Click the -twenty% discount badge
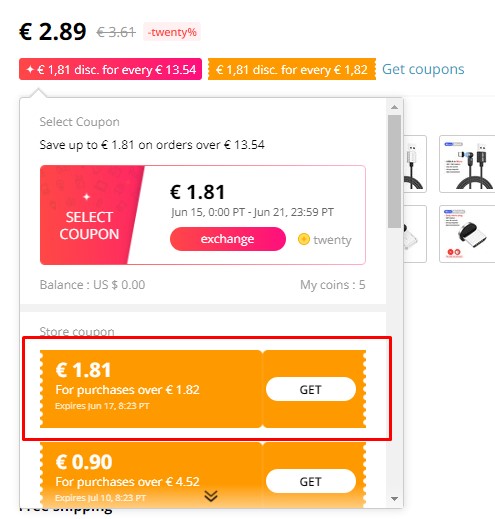The width and height of the screenshot is (495, 519). [172, 32]
